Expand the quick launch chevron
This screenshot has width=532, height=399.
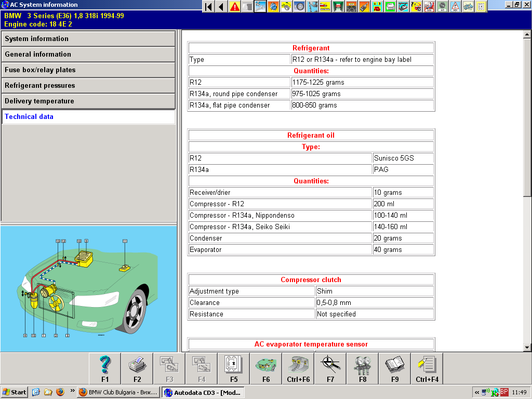72,391
